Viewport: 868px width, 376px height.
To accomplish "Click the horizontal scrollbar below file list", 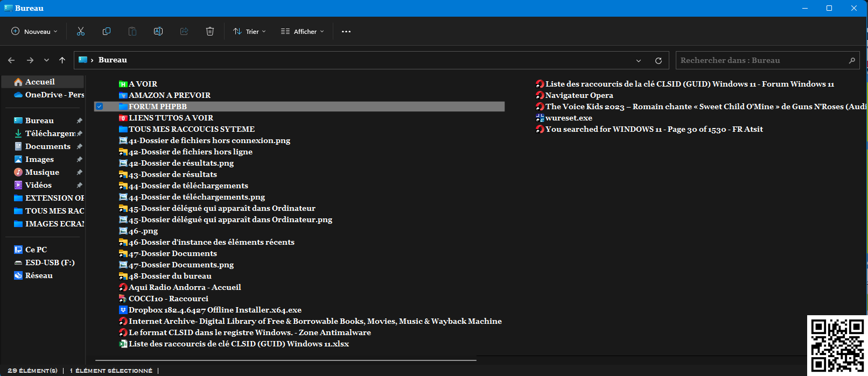I will (285, 360).
